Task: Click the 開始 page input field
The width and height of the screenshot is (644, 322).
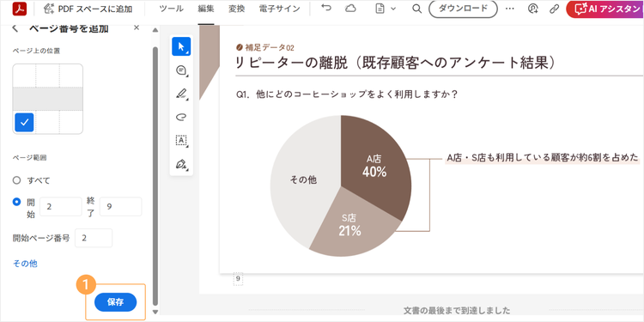Action: [61, 207]
